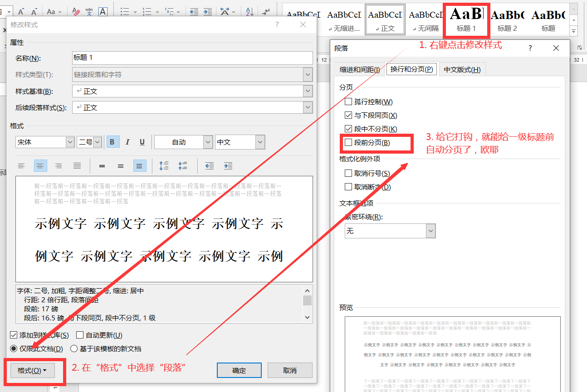Open font size 二号 dropdown
587x392 pixels.
click(x=98, y=142)
